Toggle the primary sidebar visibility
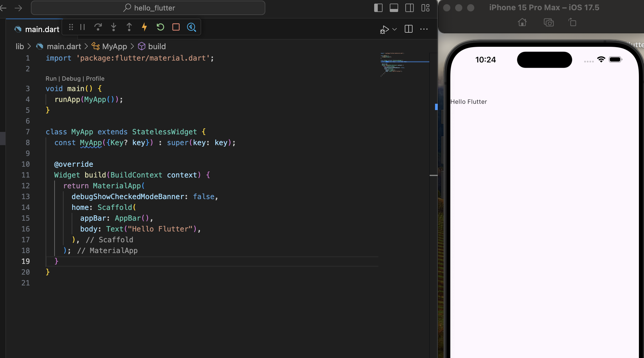 click(x=378, y=8)
